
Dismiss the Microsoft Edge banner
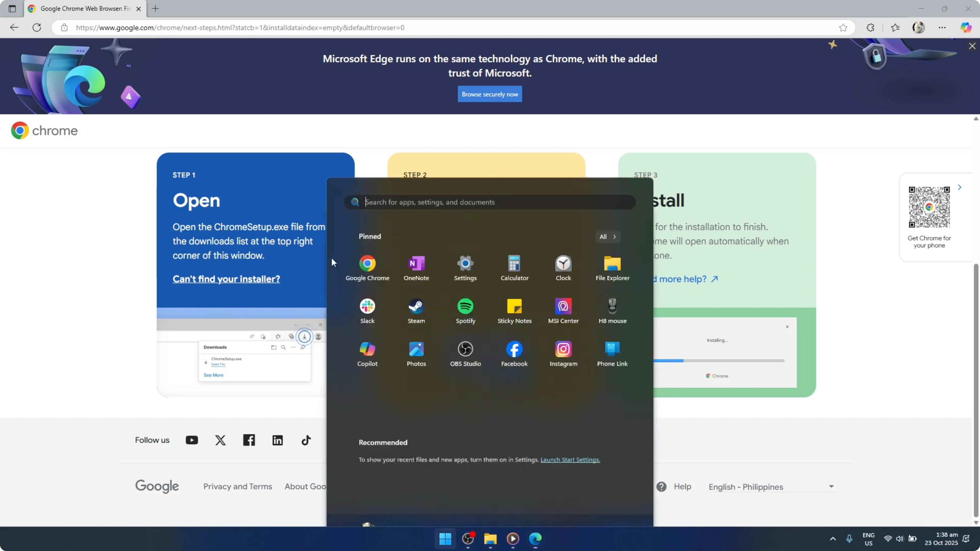972,46
